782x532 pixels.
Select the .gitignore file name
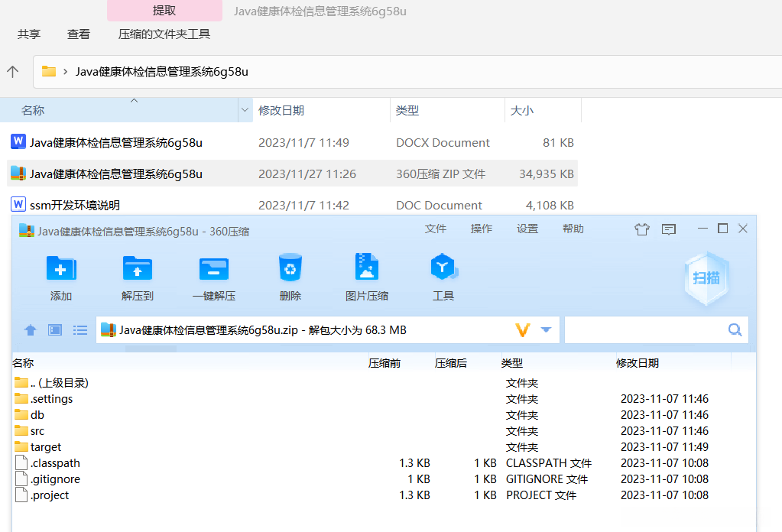[x=55, y=479]
